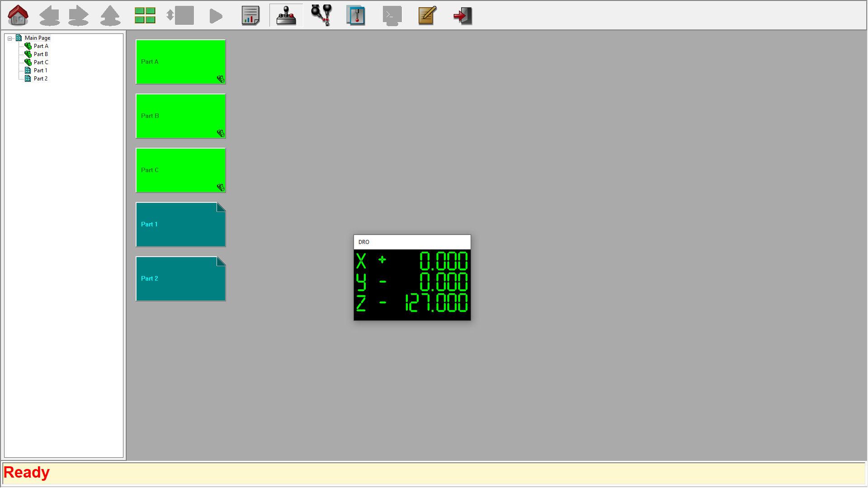This screenshot has height=488, width=868.
Task: Click the notepad pencil edit icon
Action: [427, 15]
